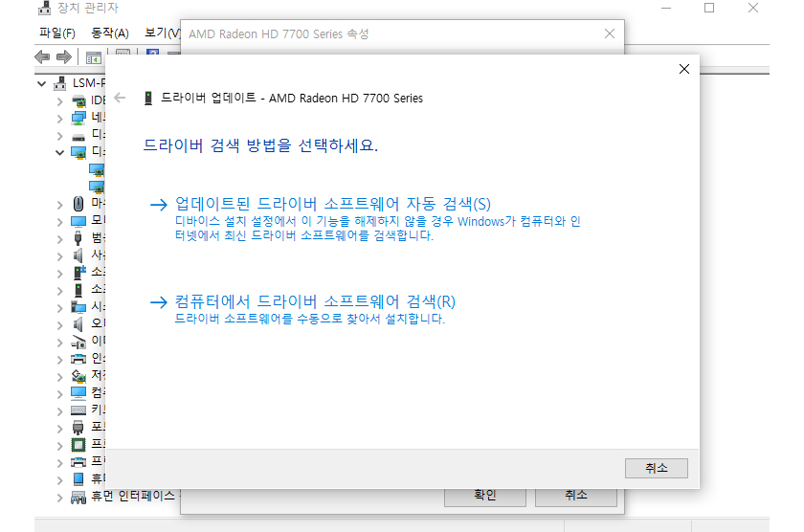Select the LSM-P tree root label

[88, 83]
